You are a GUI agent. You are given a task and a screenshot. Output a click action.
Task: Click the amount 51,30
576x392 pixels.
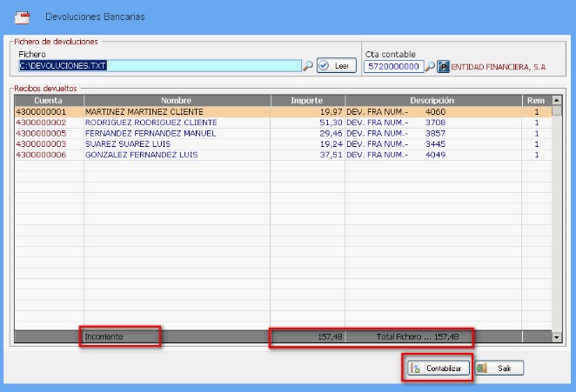click(331, 123)
